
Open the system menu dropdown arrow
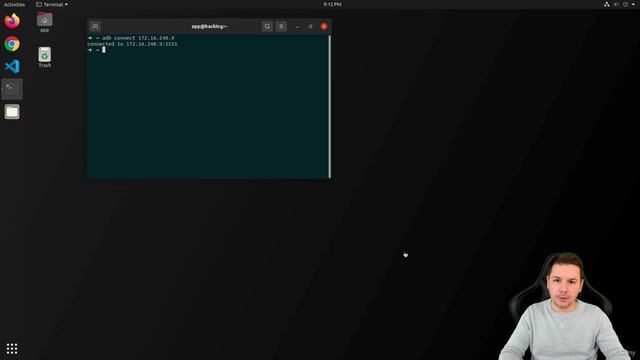633,4
